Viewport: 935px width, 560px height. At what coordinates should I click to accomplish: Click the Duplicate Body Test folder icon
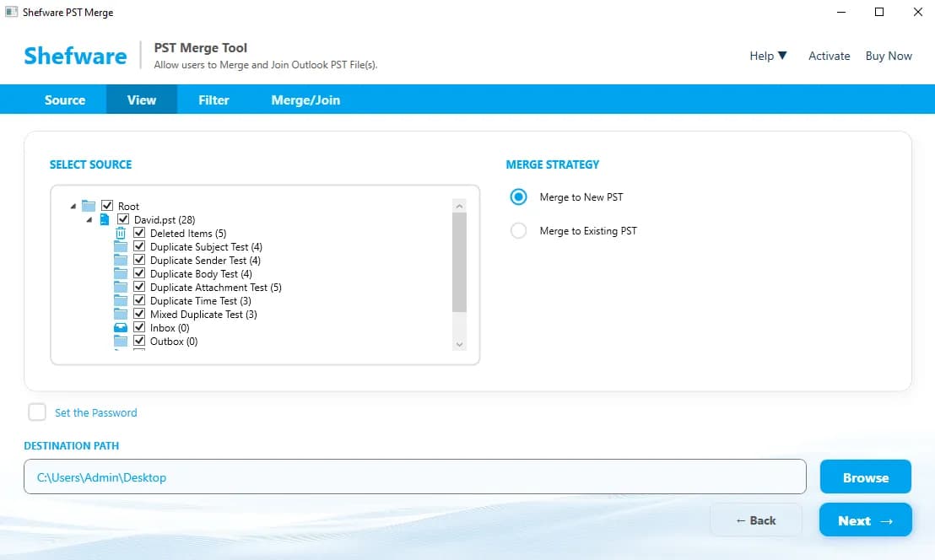pyautogui.click(x=121, y=274)
